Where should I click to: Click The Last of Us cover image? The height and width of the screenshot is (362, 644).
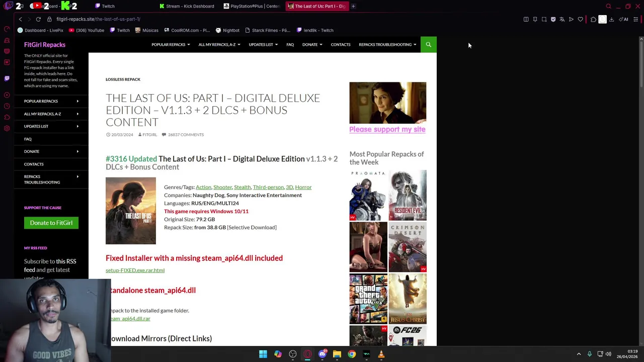(131, 211)
